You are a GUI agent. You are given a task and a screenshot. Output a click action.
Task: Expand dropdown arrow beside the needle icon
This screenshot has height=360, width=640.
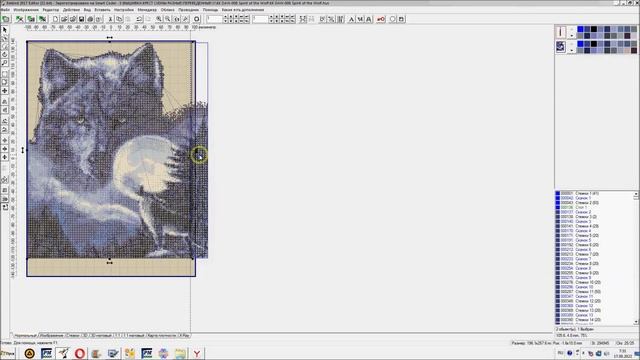[571, 35]
